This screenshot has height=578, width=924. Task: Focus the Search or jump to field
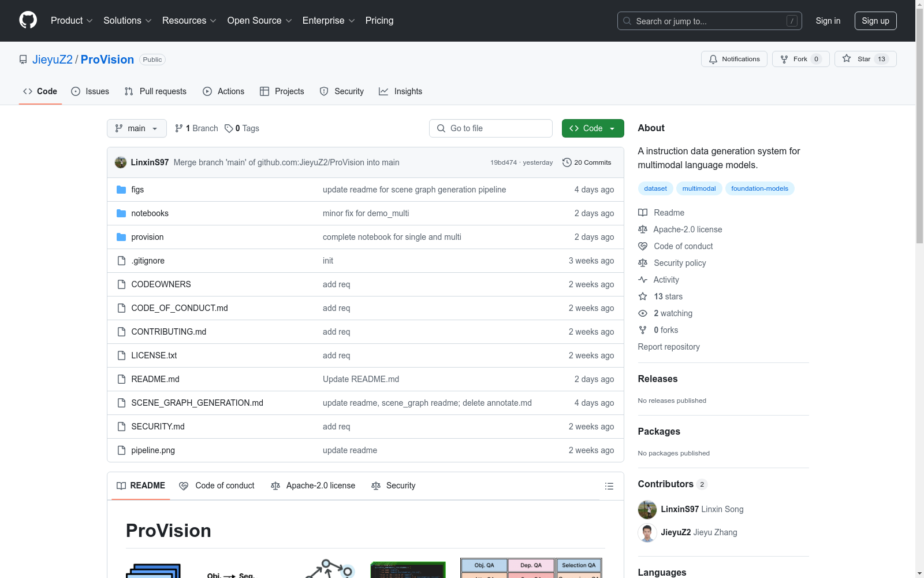pyautogui.click(x=710, y=21)
